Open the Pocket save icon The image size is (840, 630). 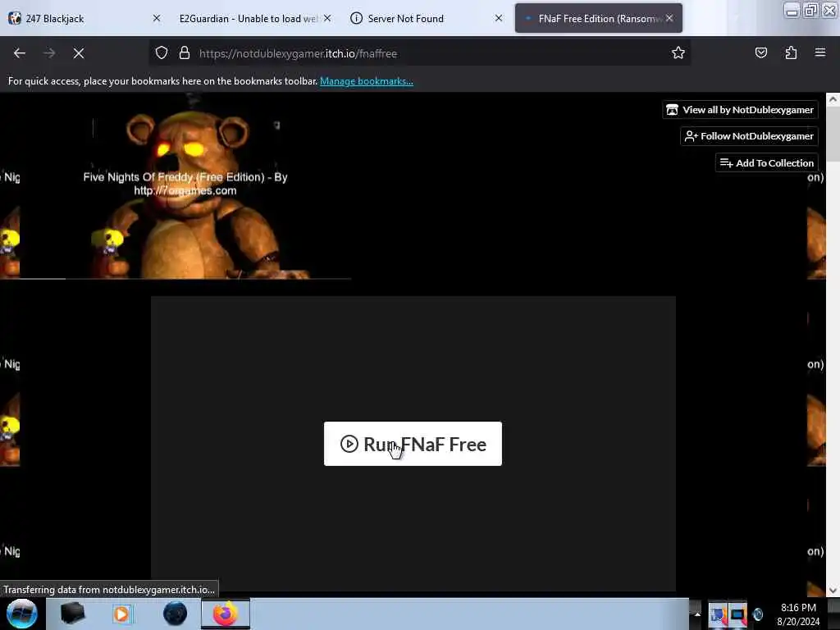tap(760, 53)
